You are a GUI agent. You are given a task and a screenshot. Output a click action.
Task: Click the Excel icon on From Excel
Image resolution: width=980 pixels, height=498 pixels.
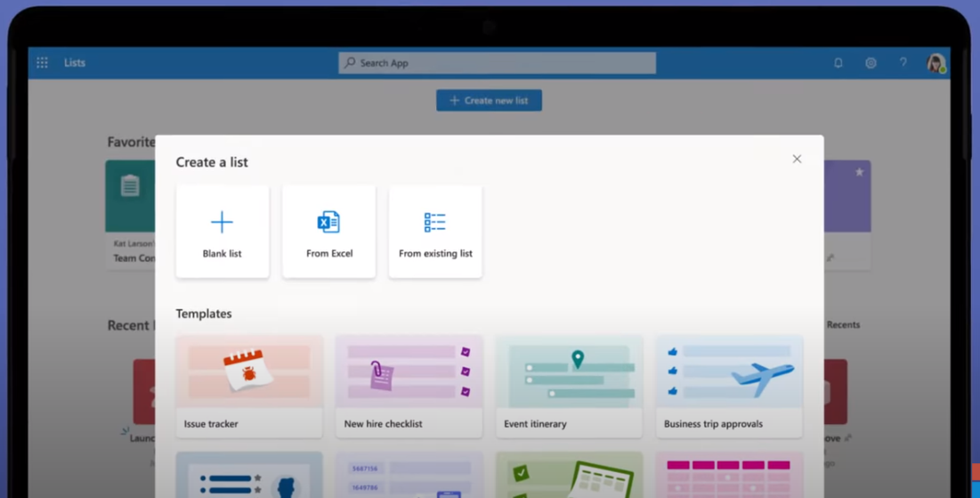(x=328, y=222)
